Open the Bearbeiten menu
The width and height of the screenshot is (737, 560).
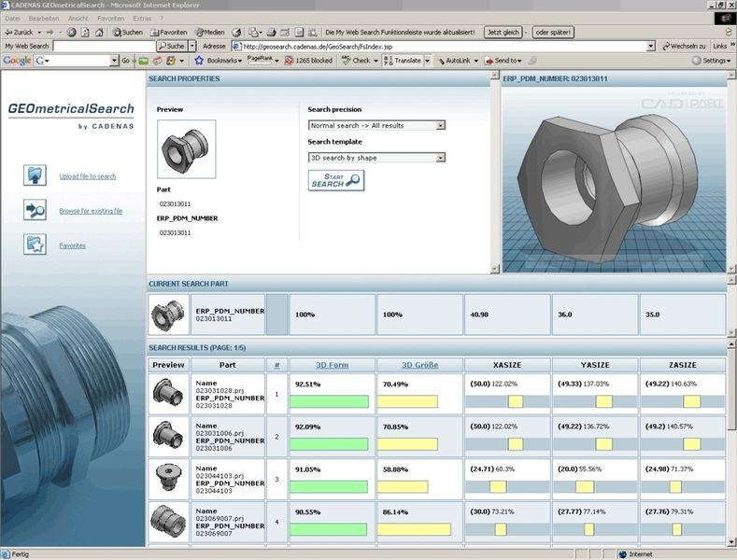tap(44, 19)
